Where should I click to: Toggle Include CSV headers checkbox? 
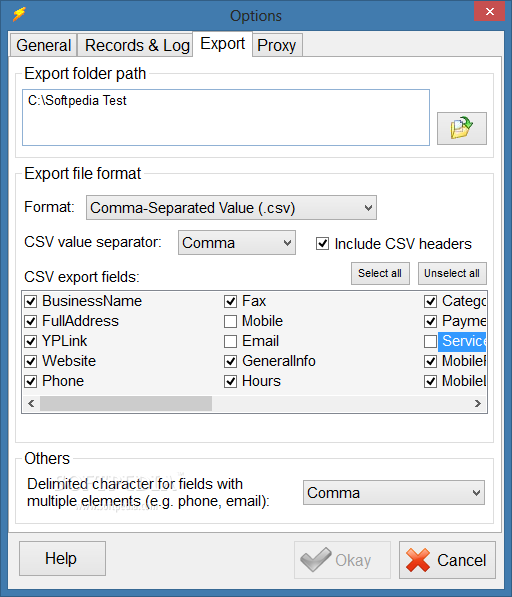(x=322, y=244)
